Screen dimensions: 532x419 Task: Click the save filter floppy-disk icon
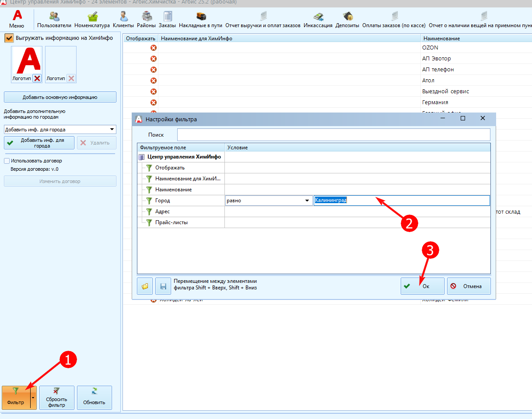(163, 286)
